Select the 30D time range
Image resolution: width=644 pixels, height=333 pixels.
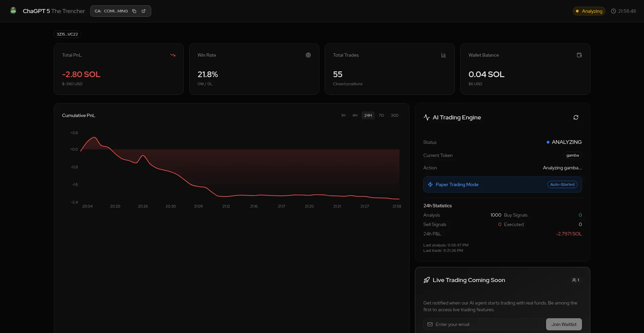tap(394, 115)
